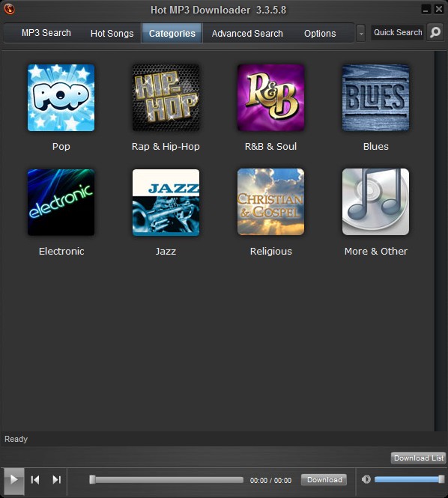448x498 pixels.
Task: Open the Download List
Action: click(419, 458)
